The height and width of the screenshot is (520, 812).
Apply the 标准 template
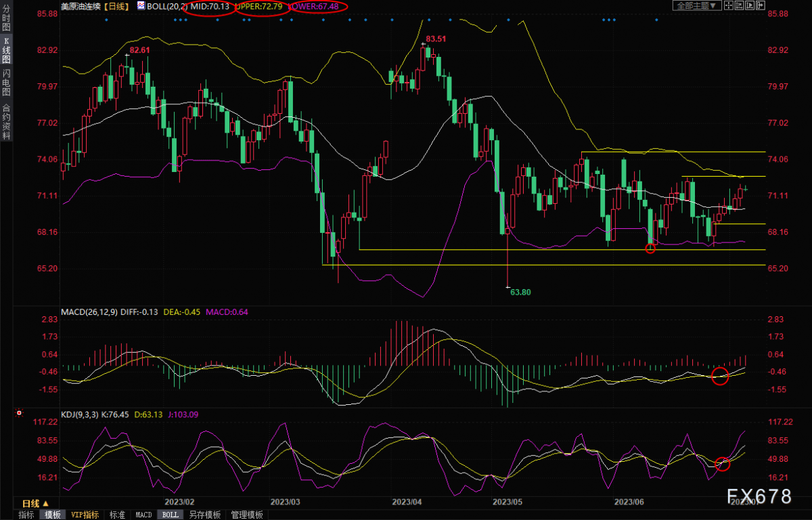[x=117, y=515]
